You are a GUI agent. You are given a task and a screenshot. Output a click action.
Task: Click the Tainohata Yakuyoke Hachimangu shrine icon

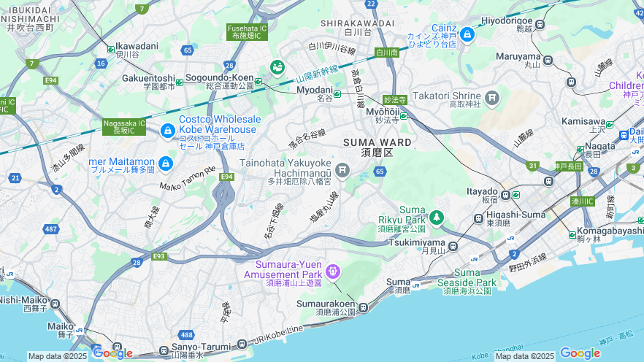tap(342, 170)
